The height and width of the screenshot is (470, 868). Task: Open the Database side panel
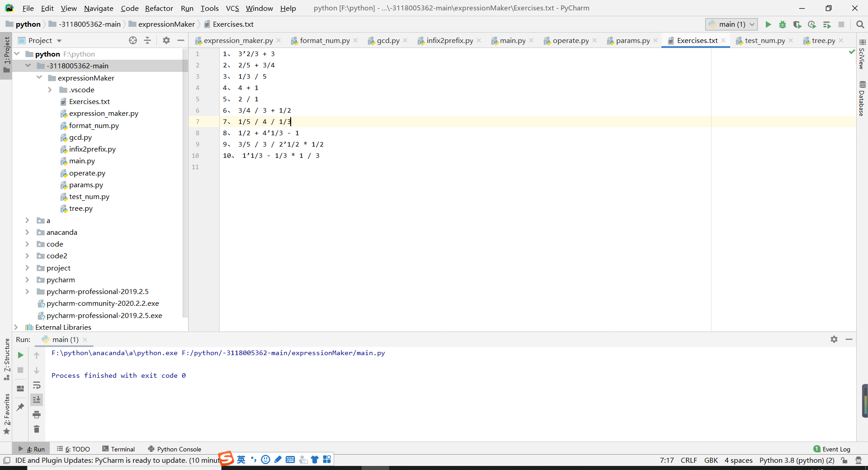862,99
